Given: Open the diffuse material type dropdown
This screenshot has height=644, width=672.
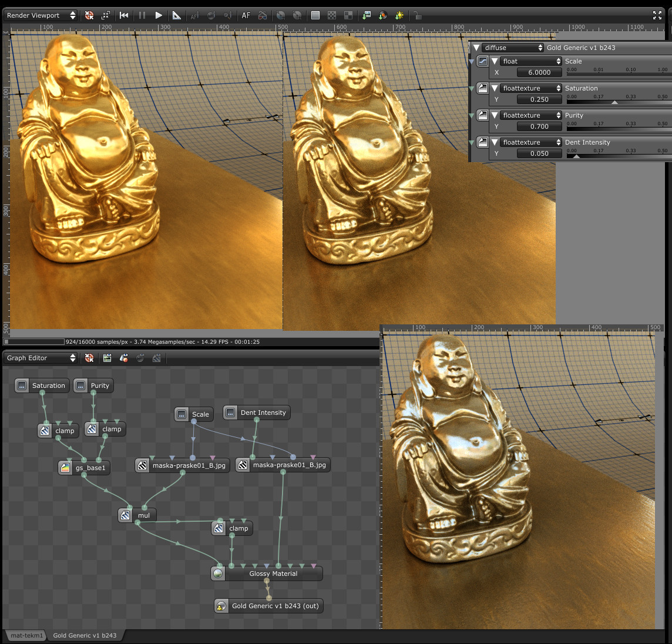Looking at the screenshot, I should (513, 48).
